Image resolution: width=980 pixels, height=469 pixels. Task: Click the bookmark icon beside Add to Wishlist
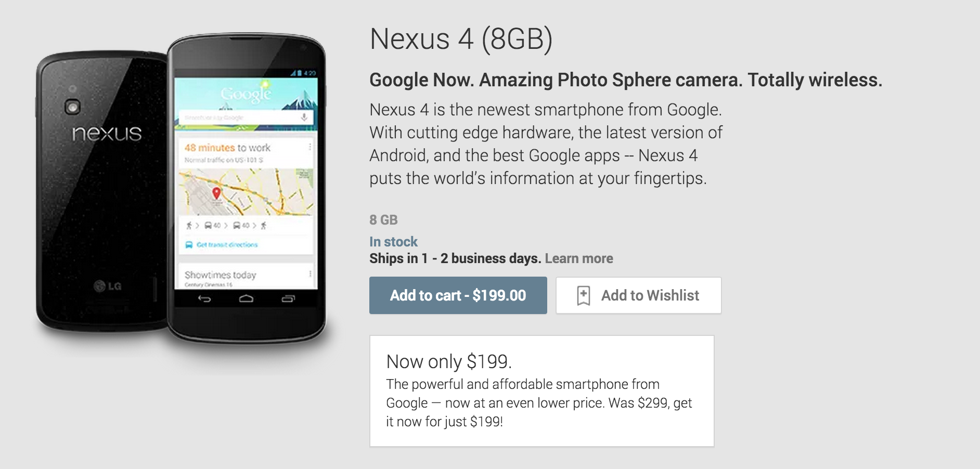[x=584, y=295]
